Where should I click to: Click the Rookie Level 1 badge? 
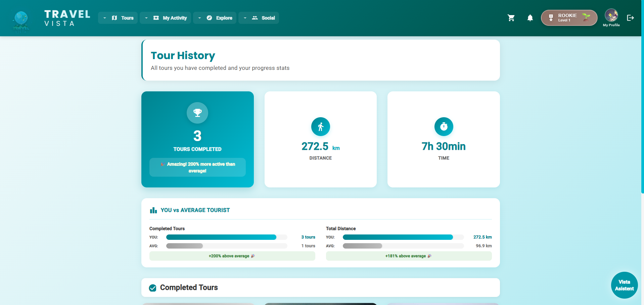(x=569, y=18)
